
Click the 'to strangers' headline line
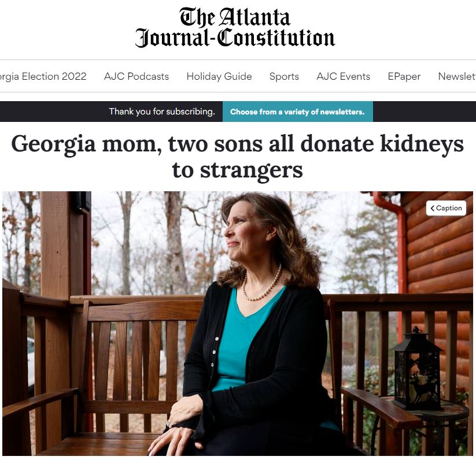[237, 170]
